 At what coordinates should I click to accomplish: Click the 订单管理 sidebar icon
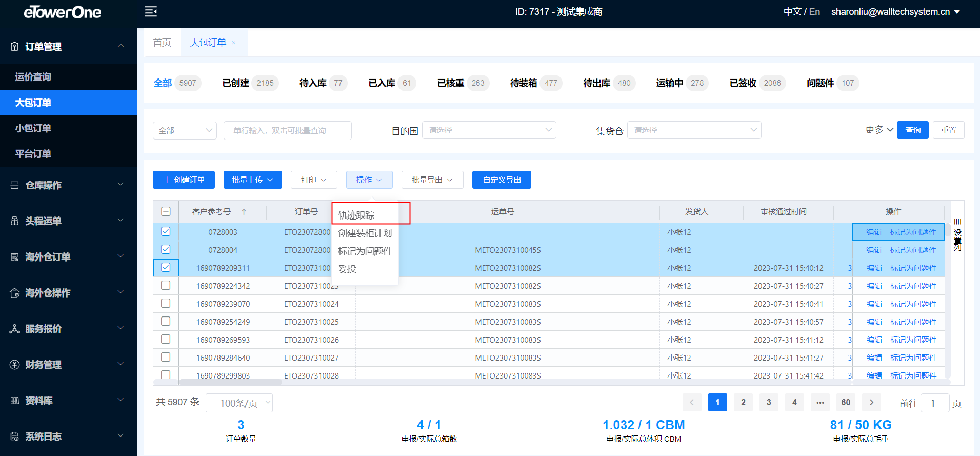pos(14,47)
